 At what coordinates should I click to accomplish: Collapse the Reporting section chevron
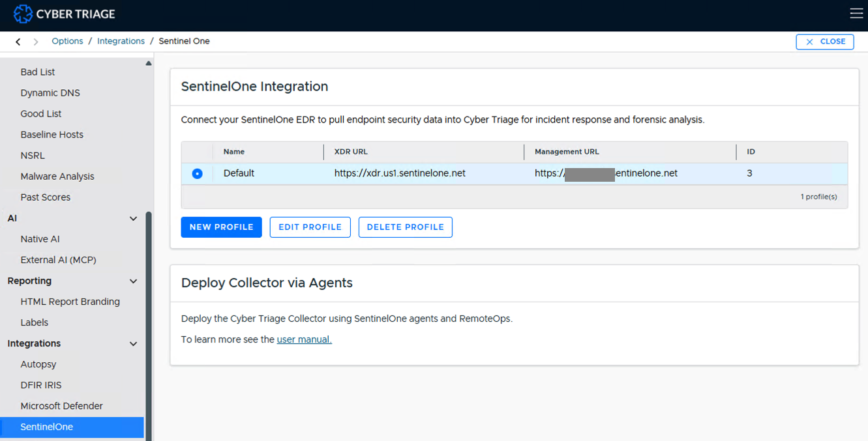point(134,281)
